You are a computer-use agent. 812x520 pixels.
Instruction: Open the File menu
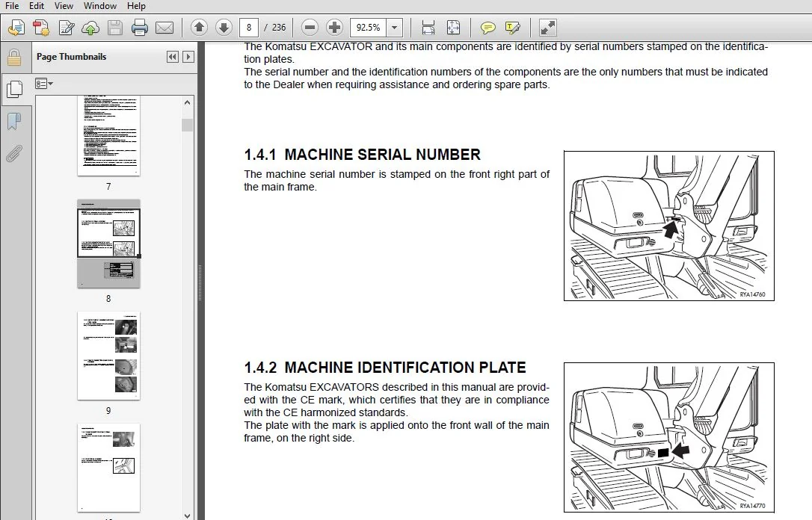[x=12, y=6]
